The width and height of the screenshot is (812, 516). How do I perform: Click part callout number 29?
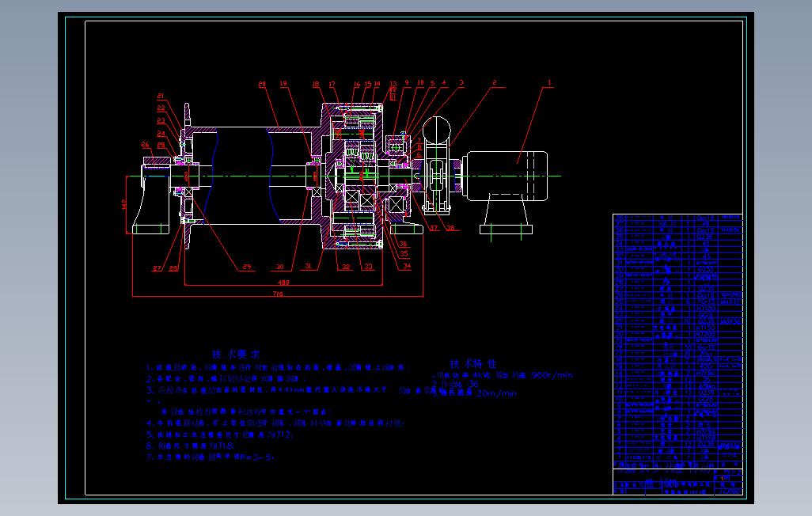pyautogui.click(x=247, y=267)
